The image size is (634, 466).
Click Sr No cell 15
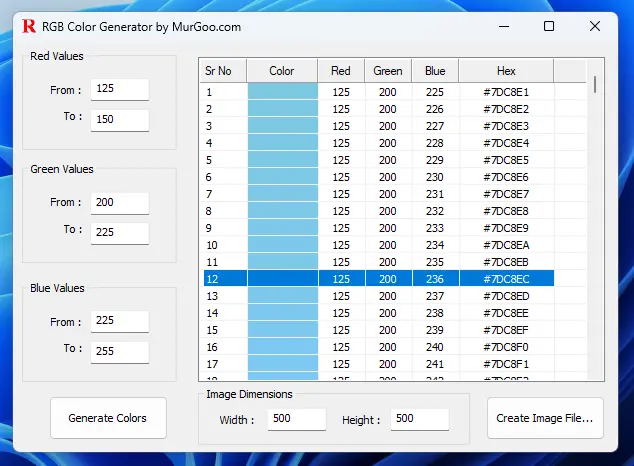tap(212, 330)
